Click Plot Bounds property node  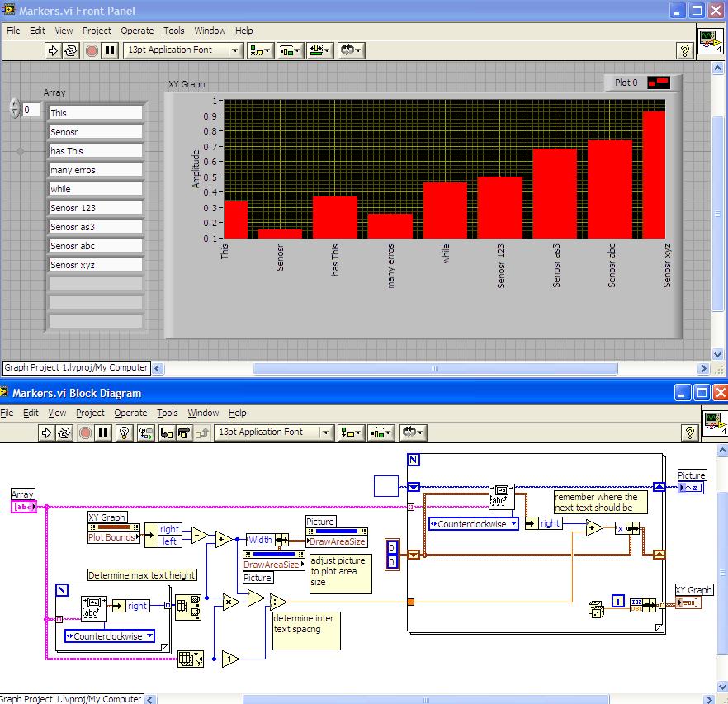pos(113,532)
